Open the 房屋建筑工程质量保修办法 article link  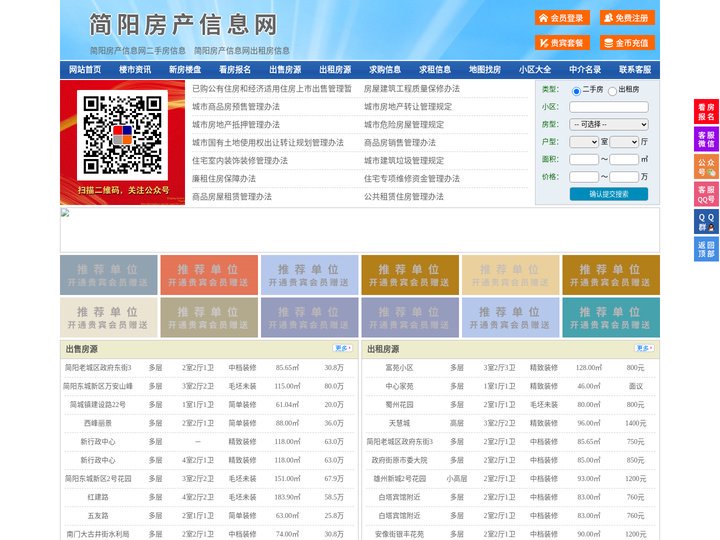point(412,89)
